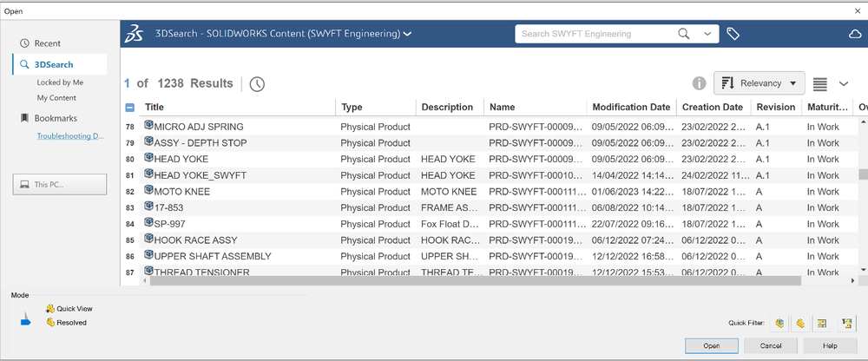Viewport: 868px width, 361px height.
Task: Click SP-997 product icon
Action: [148, 222]
